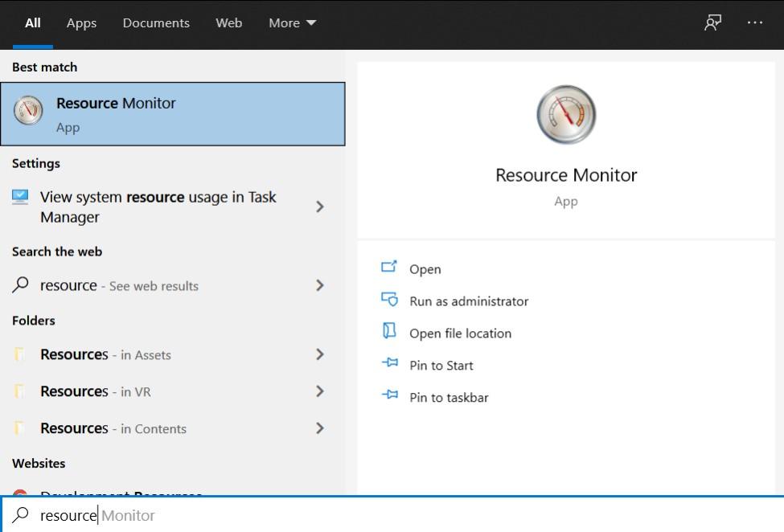Screen dimensions: 784x532
Task: Expand the Task Manager resource usage result arrow
Action: point(320,207)
